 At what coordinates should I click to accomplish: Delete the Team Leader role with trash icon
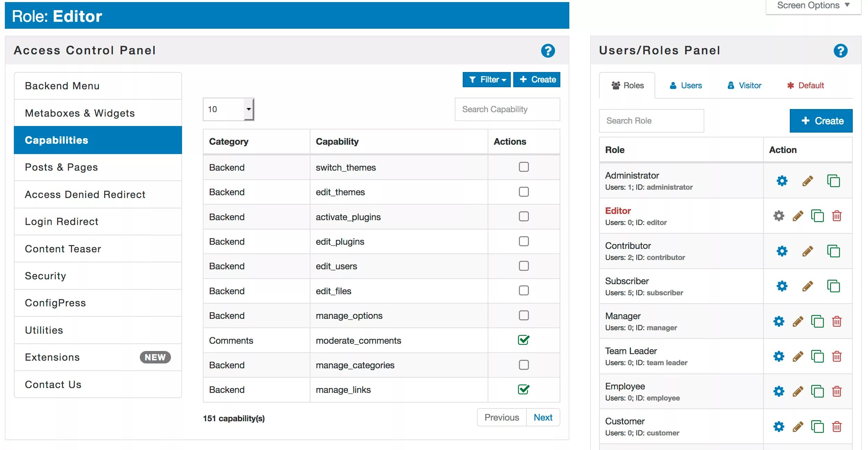coord(837,357)
